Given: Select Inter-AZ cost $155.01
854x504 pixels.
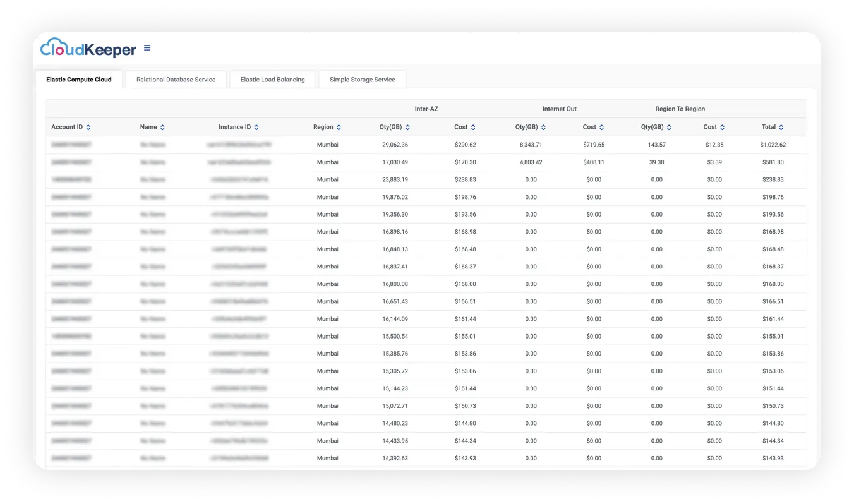Looking at the screenshot, I should pyautogui.click(x=466, y=336).
